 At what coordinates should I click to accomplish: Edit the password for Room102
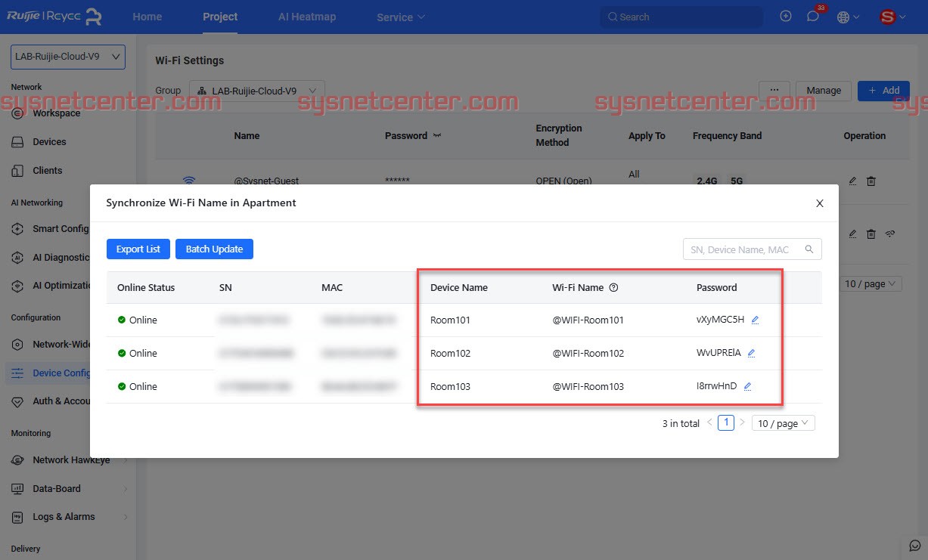click(x=751, y=353)
